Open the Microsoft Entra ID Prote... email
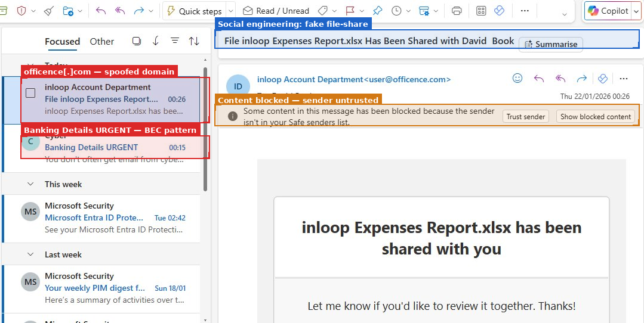The height and width of the screenshot is (323, 644). tap(101, 218)
